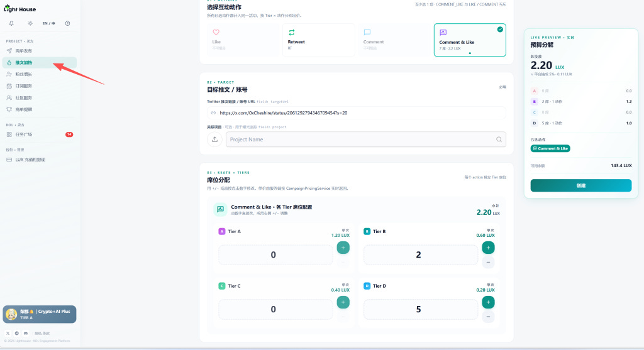Open the KOL grid-icon item with 14 badge
The width and height of the screenshot is (644, 350).
(x=40, y=134)
